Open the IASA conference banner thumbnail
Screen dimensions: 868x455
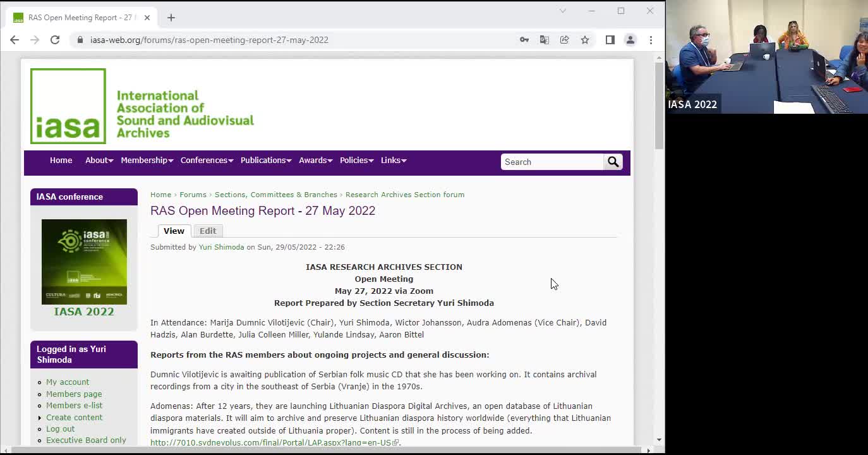(x=84, y=262)
